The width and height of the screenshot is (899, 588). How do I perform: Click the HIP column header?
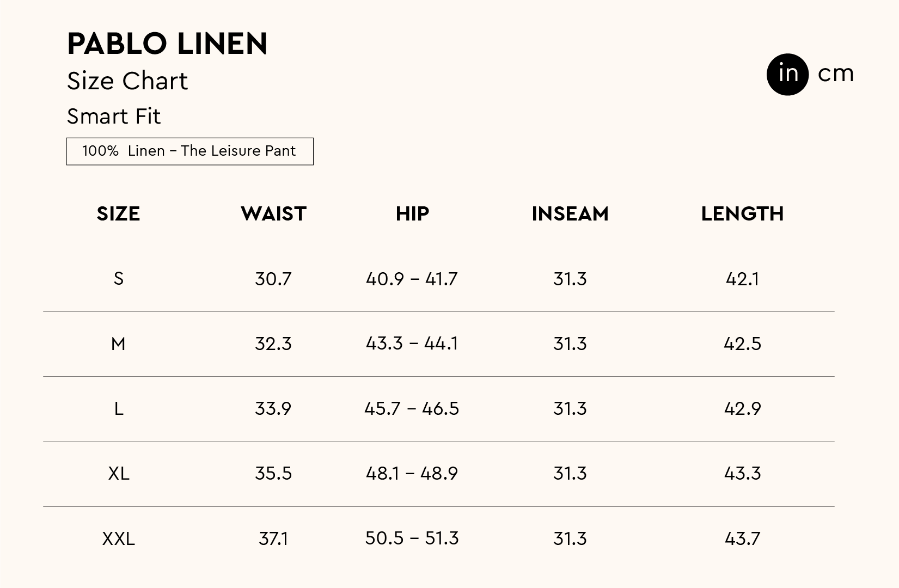click(x=412, y=214)
